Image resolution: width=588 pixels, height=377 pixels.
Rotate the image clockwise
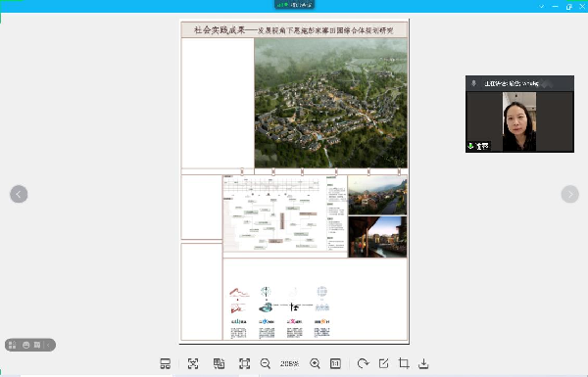[363, 363]
